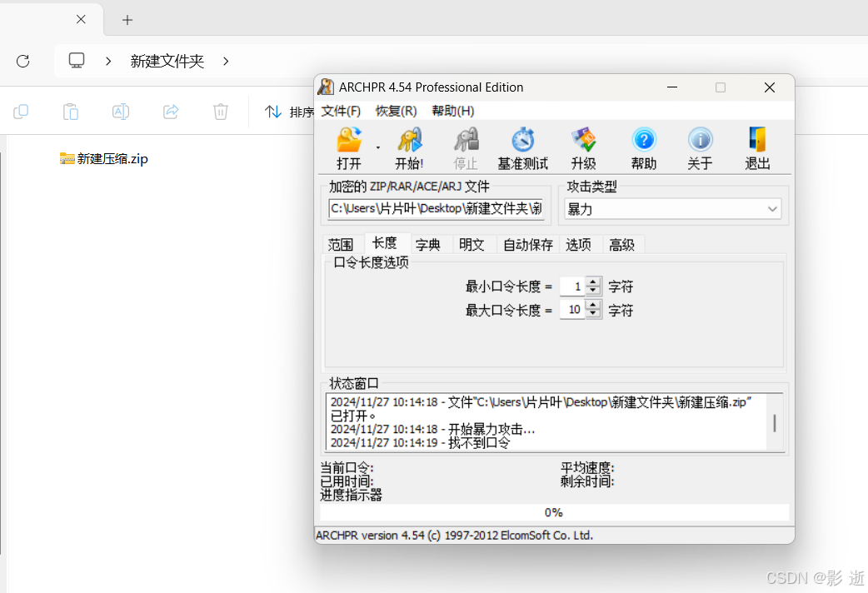The width and height of the screenshot is (868, 593).
Task: Increase the maximum password length
Action: pos(593,305)
